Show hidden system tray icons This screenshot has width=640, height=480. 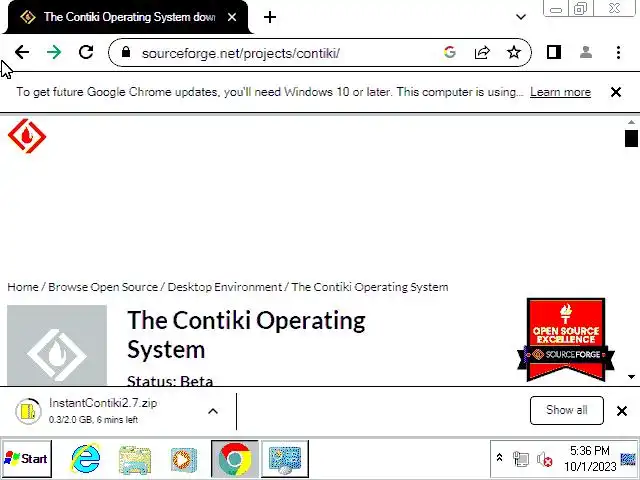tap(499, 458)
